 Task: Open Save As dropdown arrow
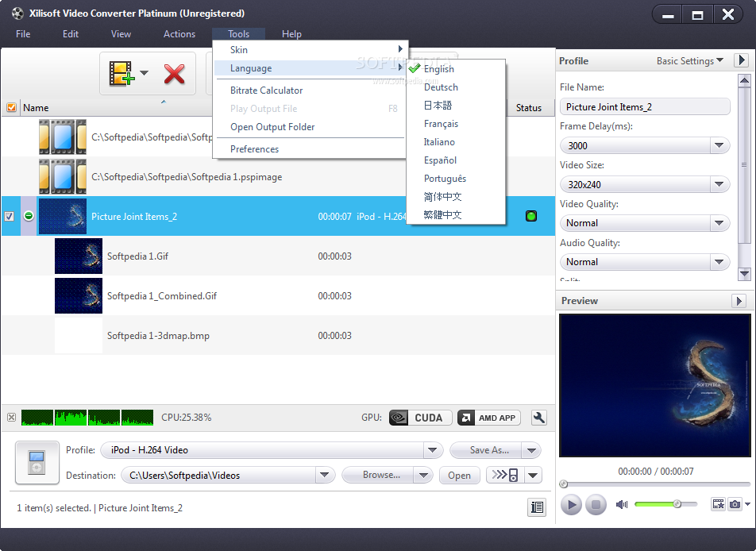tap(532, 450)
